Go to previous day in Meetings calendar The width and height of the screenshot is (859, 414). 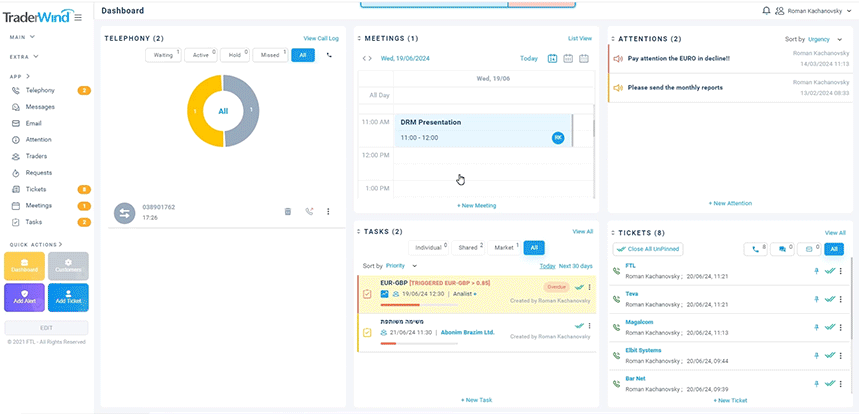pos(364,59)
